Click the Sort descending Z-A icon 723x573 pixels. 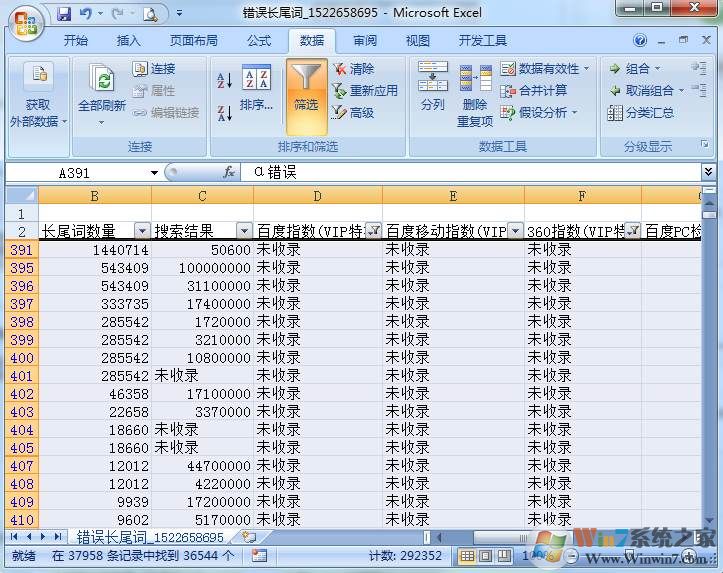pyautogui.click(x=224, y=113)
